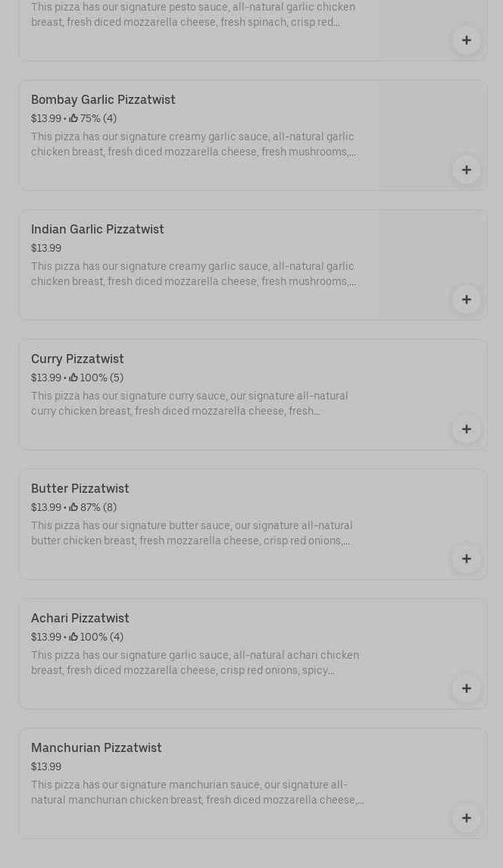The width and height of the screenshot is (503, 868).
Task: Add Bombay Garlic Pizzatwist with plus button
Action: pos(466,170)
